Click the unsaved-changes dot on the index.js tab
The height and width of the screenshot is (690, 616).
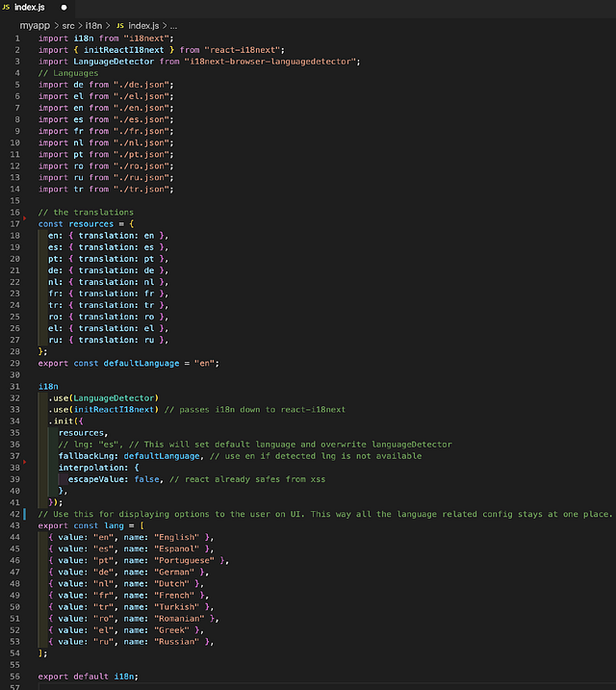point(64,7)
